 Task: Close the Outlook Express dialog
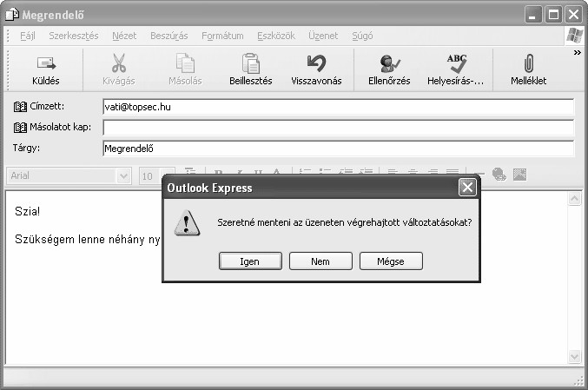[x=467, y=187]
